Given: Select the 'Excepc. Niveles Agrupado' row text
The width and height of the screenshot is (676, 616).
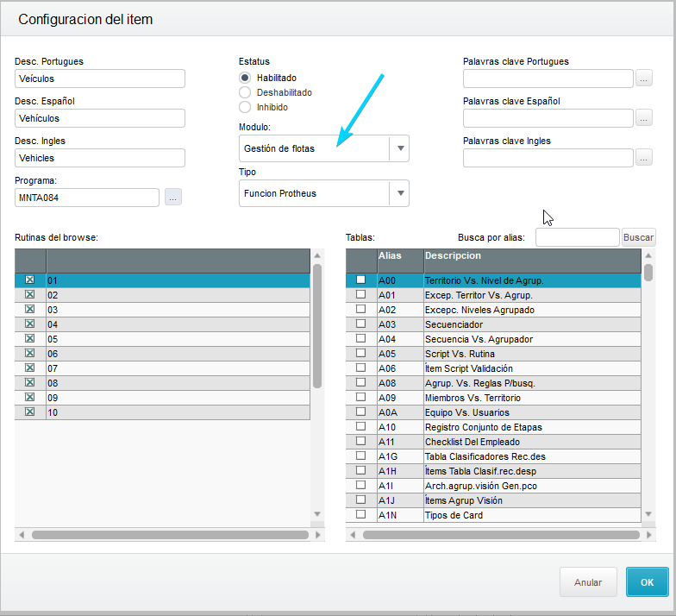Looking at the screenshot, I should point(479,311).
